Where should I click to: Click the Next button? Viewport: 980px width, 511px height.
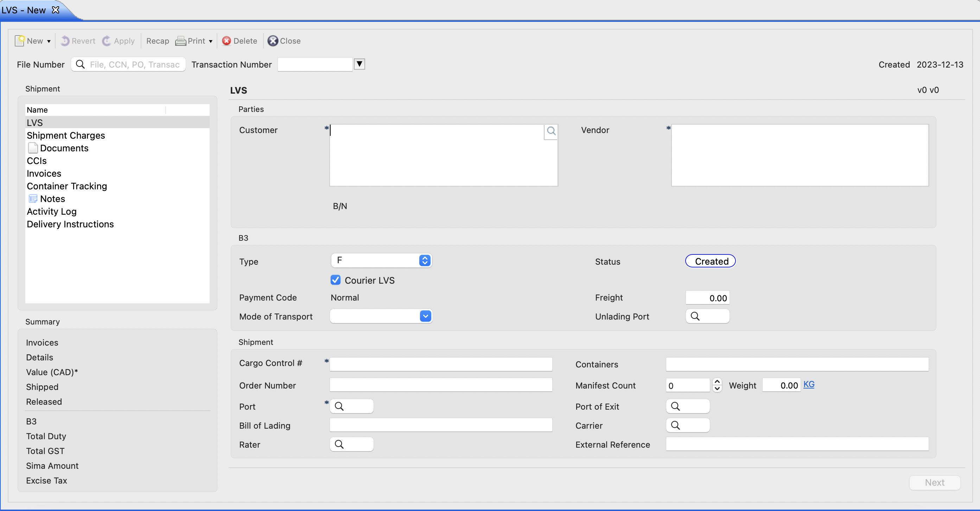(934, 482)
